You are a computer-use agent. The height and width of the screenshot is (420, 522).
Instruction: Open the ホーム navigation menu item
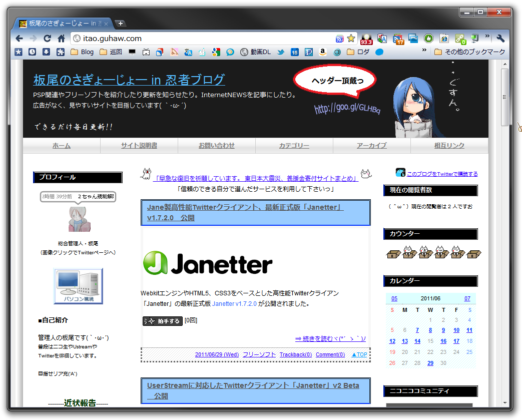coord(61,146)
